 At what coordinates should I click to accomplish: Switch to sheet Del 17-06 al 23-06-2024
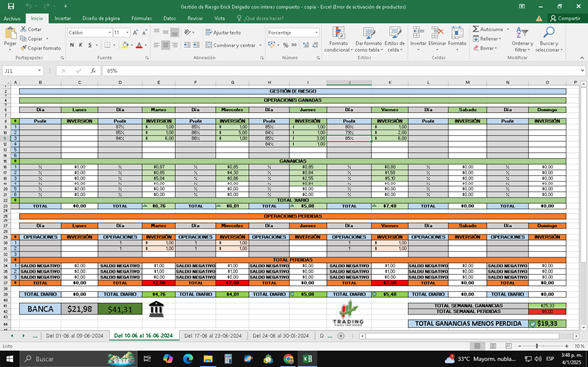(x=213, y=336)
